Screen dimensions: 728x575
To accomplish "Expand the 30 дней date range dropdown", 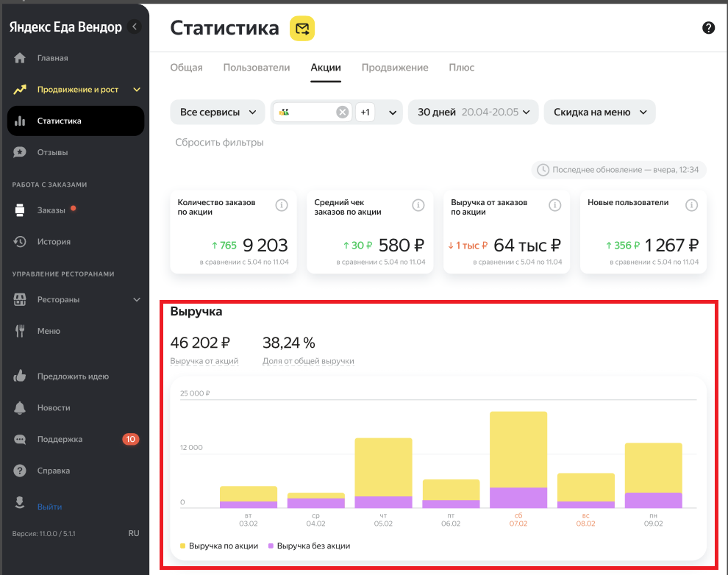I will tap(474, 113).
